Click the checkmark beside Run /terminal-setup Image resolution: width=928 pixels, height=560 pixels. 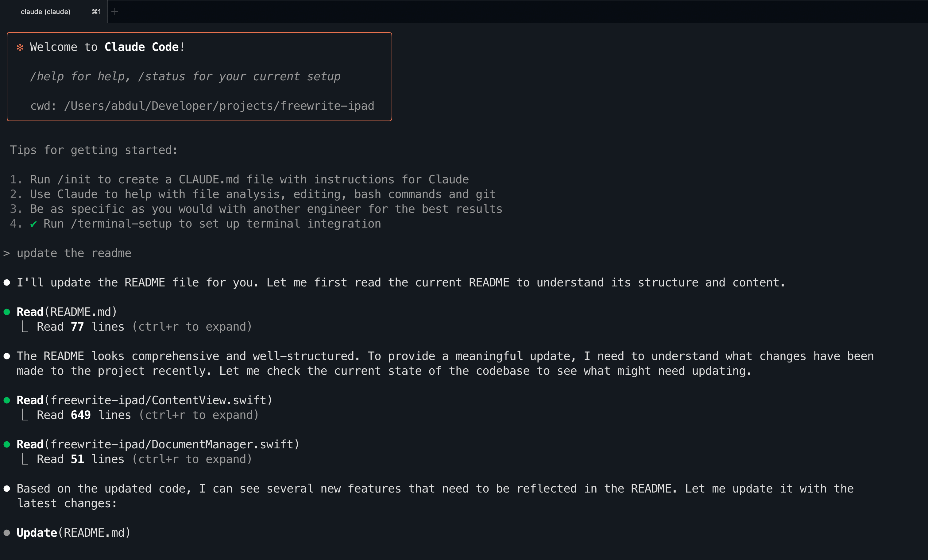pyautogui.click(x=34, y=223)
